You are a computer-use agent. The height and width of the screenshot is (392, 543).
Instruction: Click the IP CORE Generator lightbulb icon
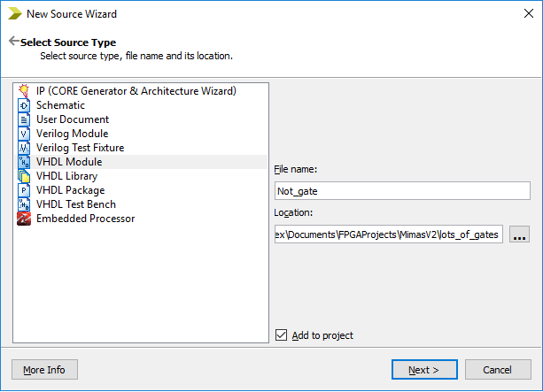[x=24, y=91]
